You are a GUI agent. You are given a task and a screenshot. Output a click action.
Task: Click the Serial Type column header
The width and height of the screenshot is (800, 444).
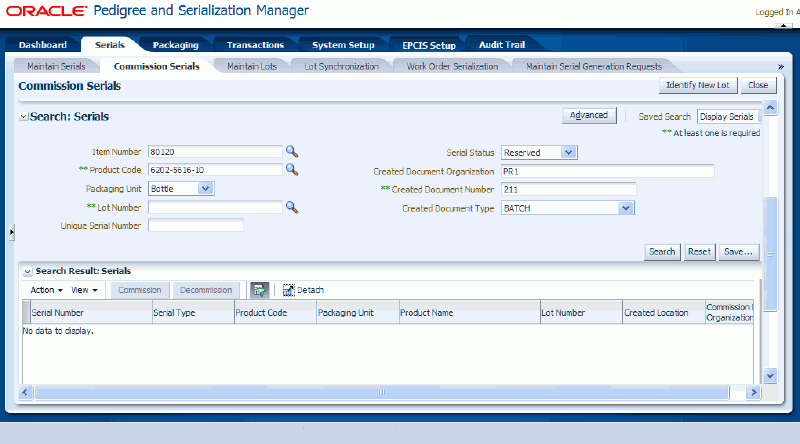[193, 312]
